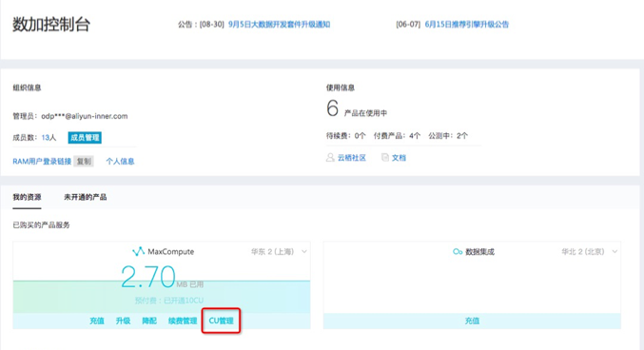This screenshot has height=350, width=644.
Task: Click 充值 under 数据集成
Action: [472, 321]
